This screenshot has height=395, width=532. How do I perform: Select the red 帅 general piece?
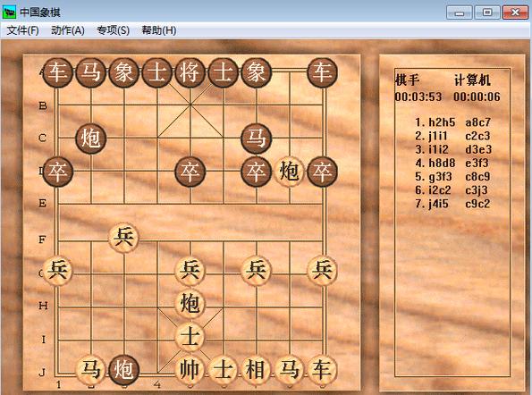[190, 370]
